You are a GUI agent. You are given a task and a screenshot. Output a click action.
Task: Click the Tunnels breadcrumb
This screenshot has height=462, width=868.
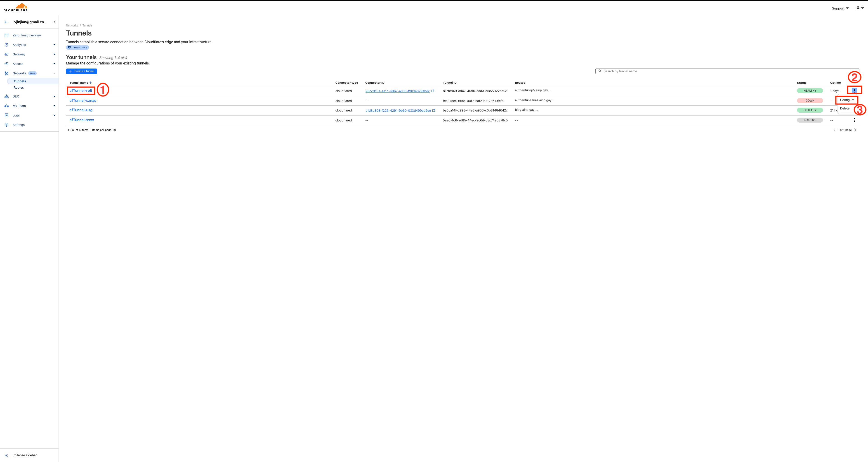tap(87, 26)
